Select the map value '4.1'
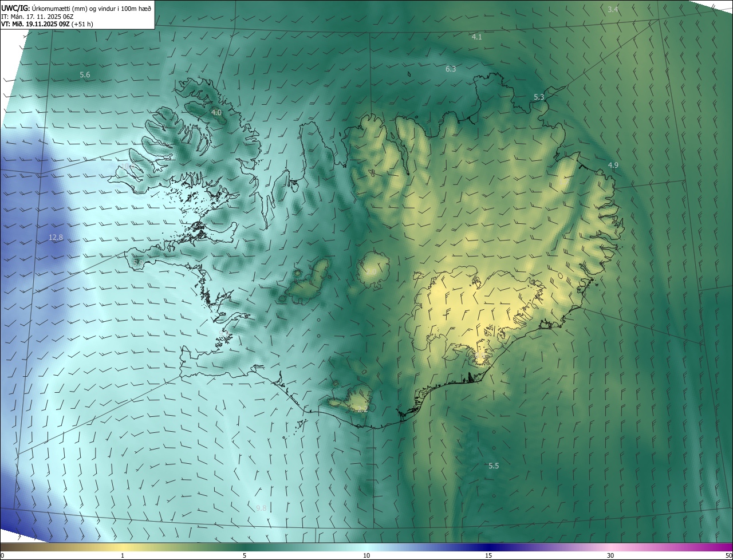733x560 pixels. point(476,37)
